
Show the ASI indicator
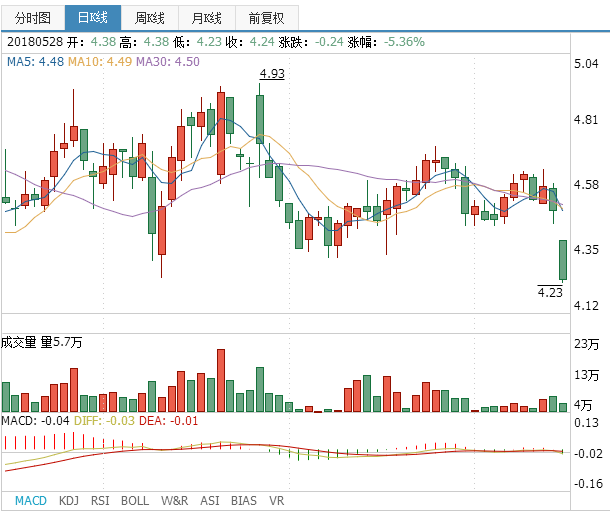(210, 500)
